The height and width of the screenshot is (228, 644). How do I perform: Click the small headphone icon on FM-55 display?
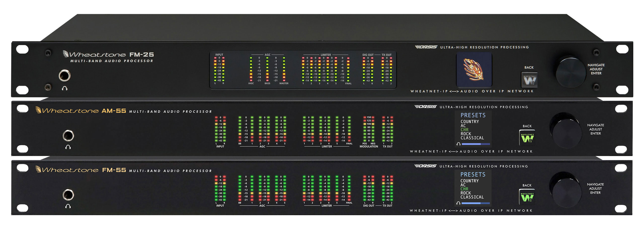[x=458, y=203]
